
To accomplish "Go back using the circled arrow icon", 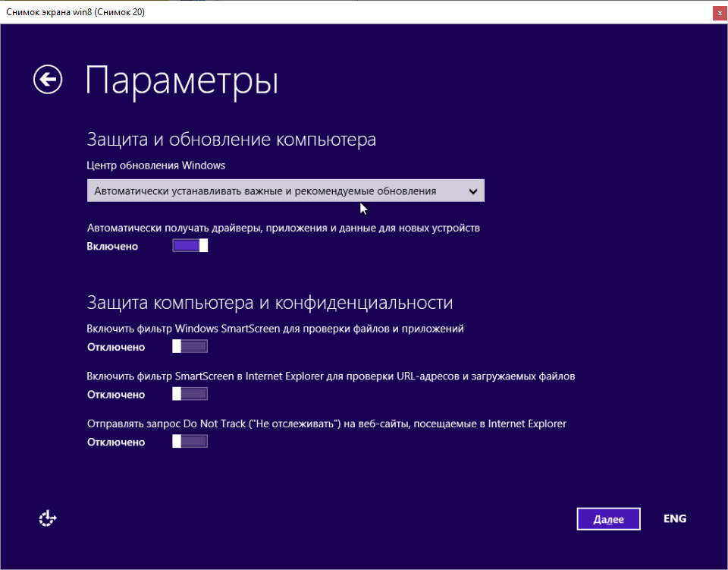I will (x=48, y=80).
